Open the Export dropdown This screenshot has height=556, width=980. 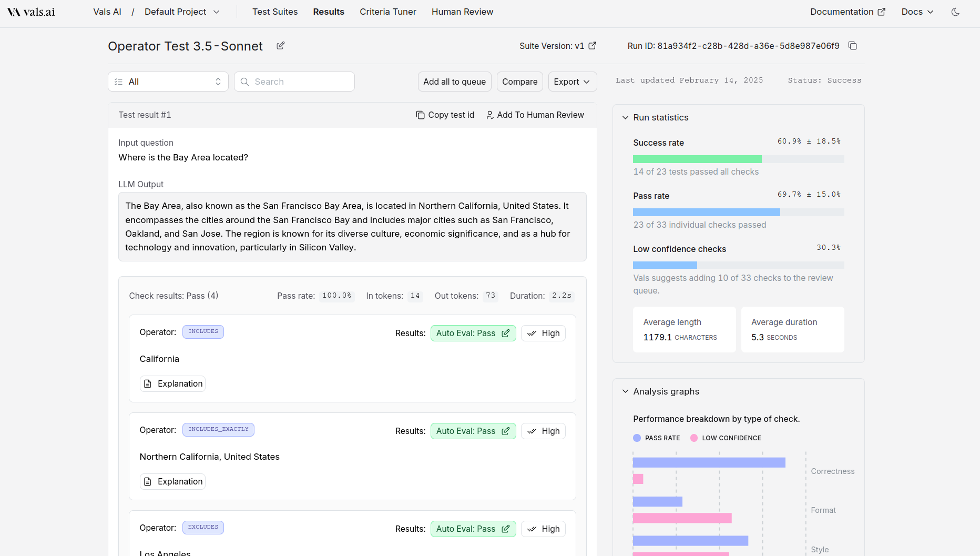point(573,82)
